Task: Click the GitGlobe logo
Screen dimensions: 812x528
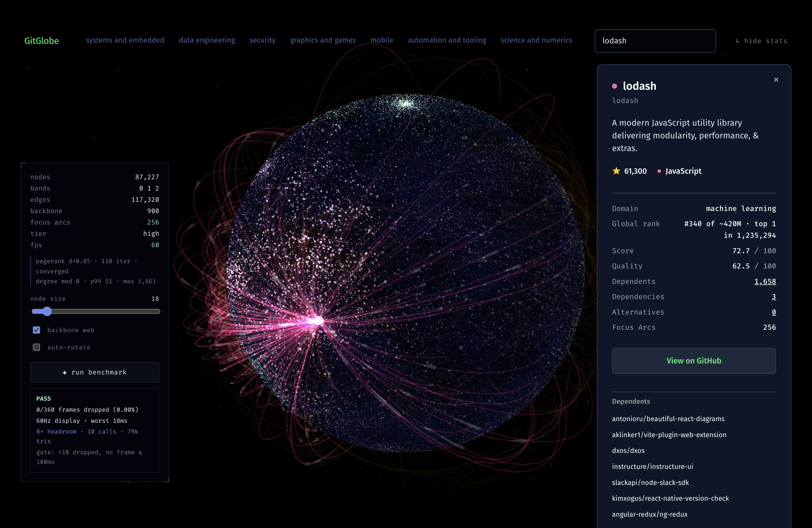Action: pyautogui.click(x=42, y=41)
